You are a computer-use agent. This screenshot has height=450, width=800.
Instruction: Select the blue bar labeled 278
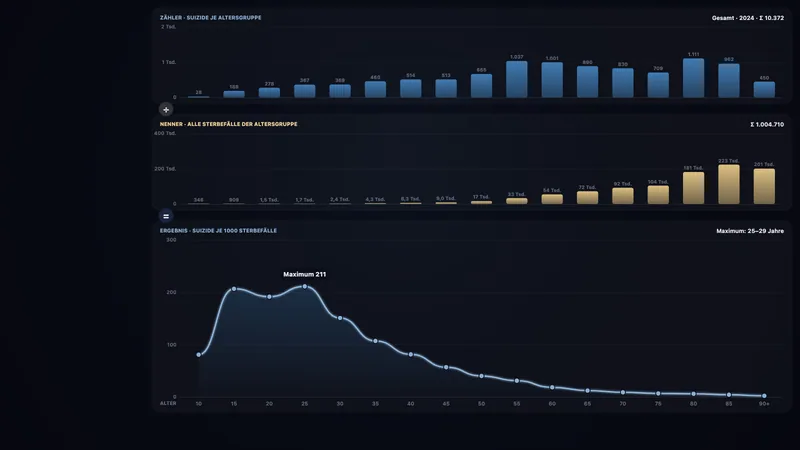(x=269, y=92)
